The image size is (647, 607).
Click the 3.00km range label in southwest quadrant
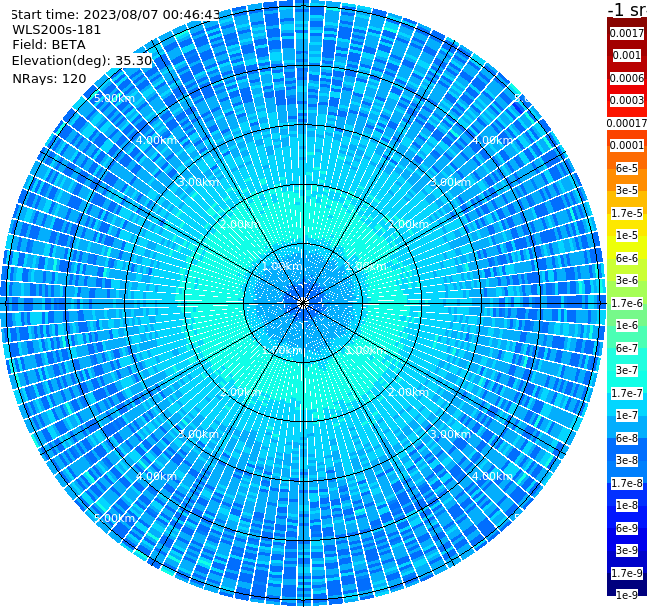(x=198, y=434)
